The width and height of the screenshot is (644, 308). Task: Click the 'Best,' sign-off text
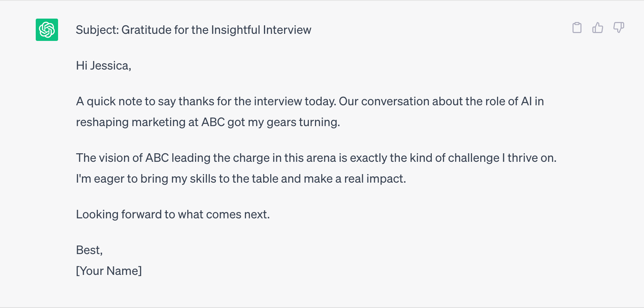click(x=89, y=250)
